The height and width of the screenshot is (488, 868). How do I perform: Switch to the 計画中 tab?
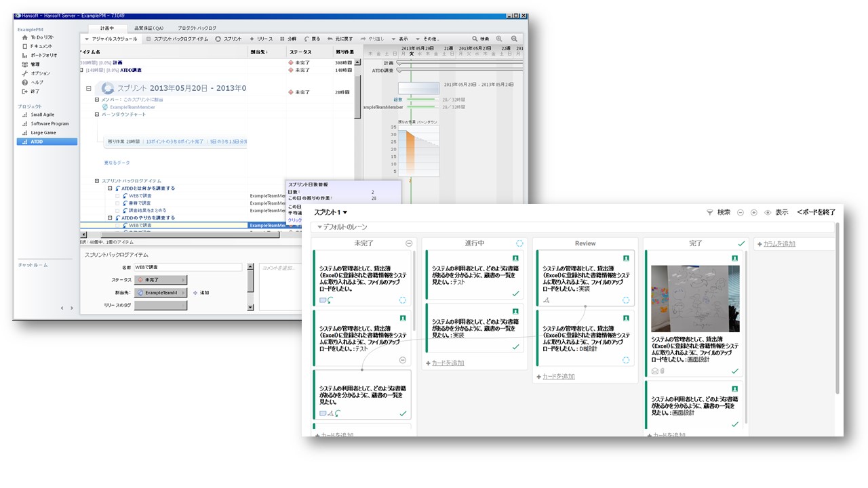(x=107, y=28)
